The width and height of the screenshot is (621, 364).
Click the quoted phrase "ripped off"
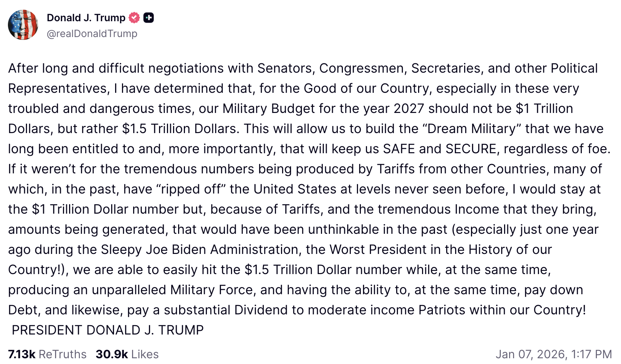pos(191,189)
